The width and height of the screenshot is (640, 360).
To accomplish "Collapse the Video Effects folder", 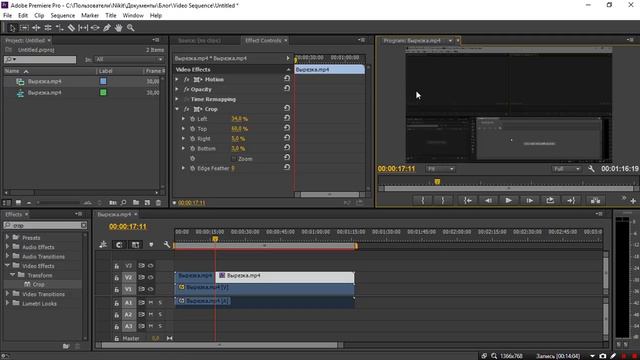I will point(7,265).
